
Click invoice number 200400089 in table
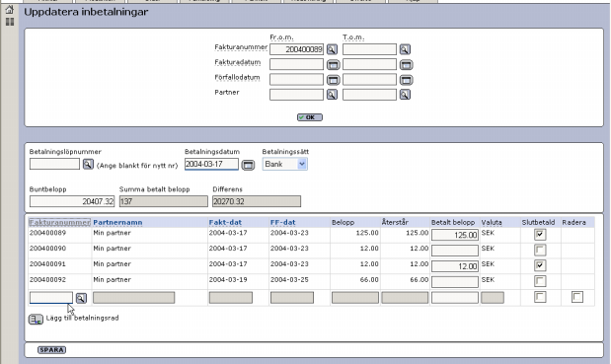coord(47,233)
